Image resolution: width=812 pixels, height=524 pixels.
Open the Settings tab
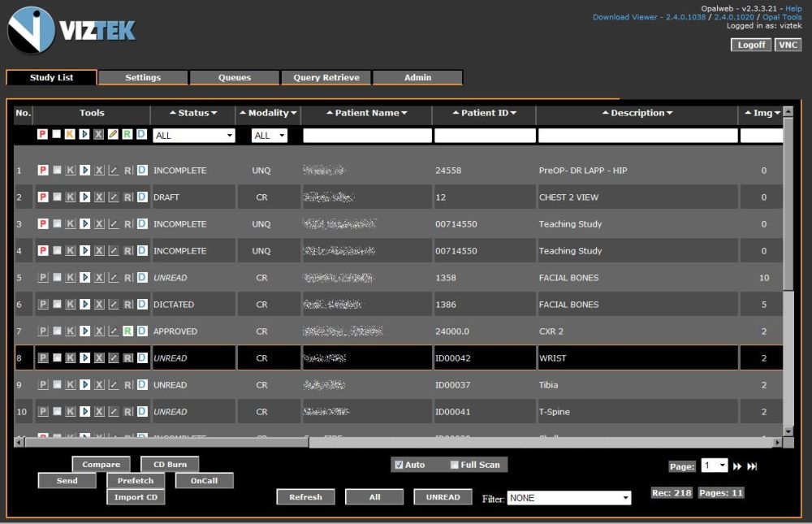point(143,78)
